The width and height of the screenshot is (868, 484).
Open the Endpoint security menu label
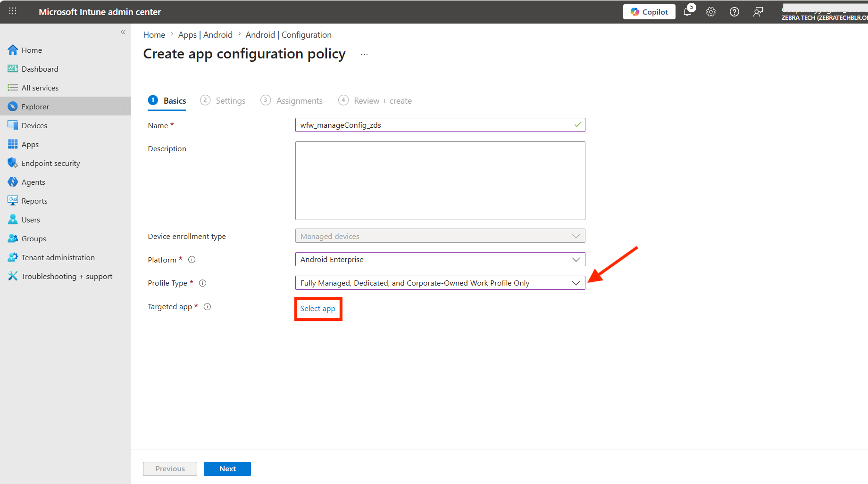tap(51, 163)
